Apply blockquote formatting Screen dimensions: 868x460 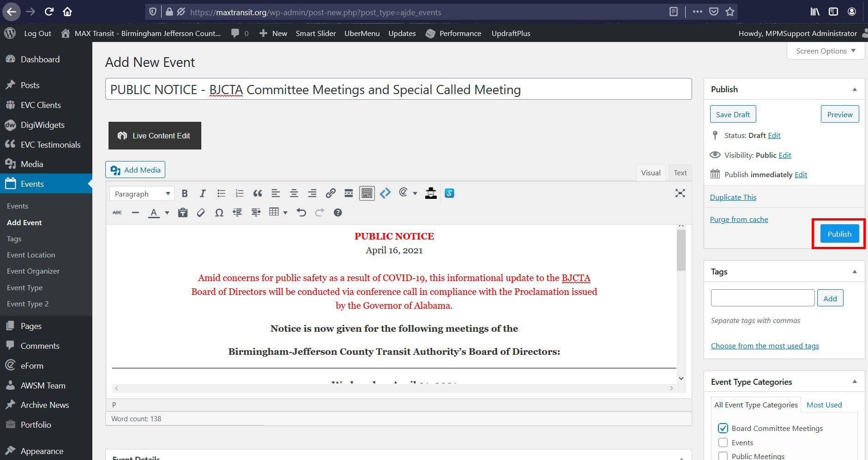[x=258, y=193]
